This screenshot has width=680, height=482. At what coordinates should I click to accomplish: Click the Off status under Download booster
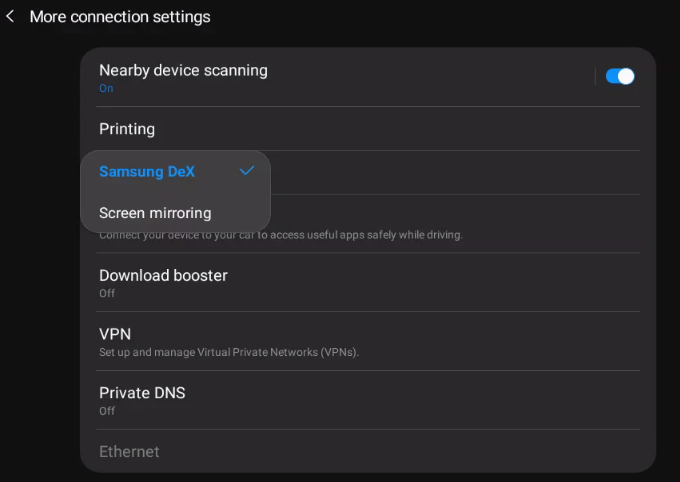coord(107,293)
